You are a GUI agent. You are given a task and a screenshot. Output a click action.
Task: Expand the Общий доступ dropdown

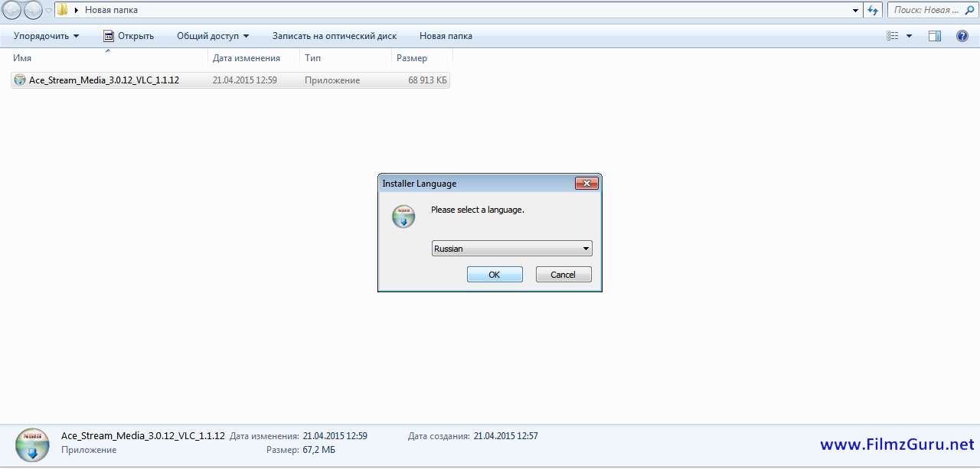[x=212, y=36]
